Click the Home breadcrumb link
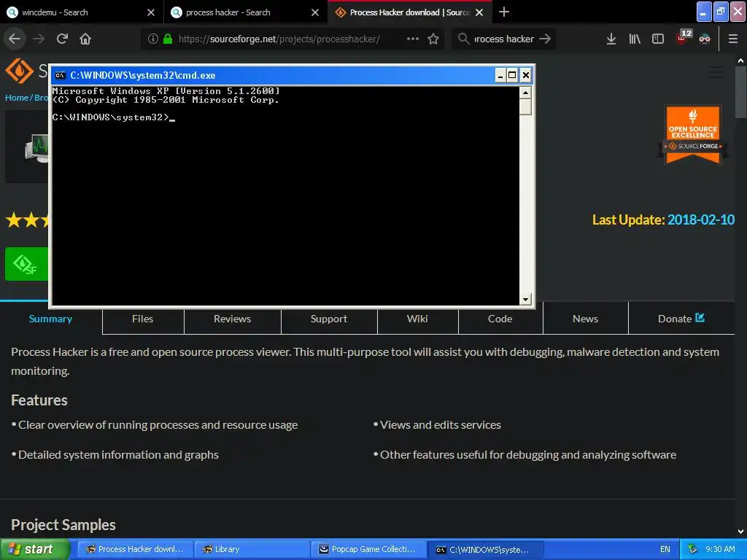 click(x=17, y=98)
